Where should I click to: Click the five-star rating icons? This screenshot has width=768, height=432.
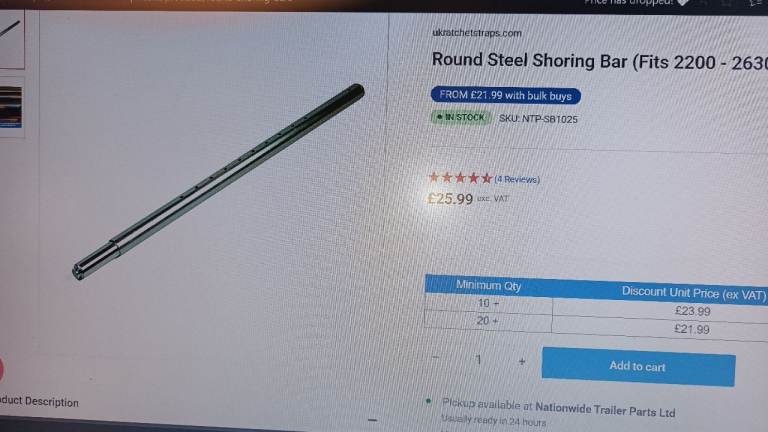460,178
